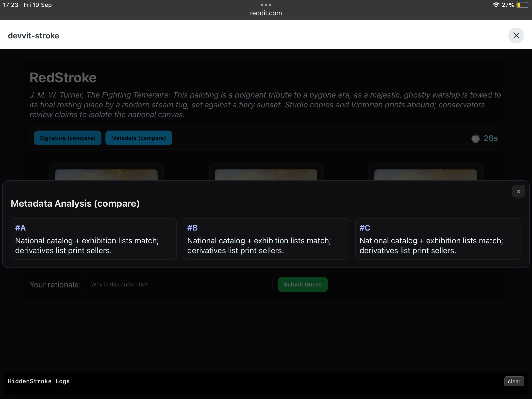Clear the HiddenStroke logs
The image size is (532, 399).
point(514,381)
